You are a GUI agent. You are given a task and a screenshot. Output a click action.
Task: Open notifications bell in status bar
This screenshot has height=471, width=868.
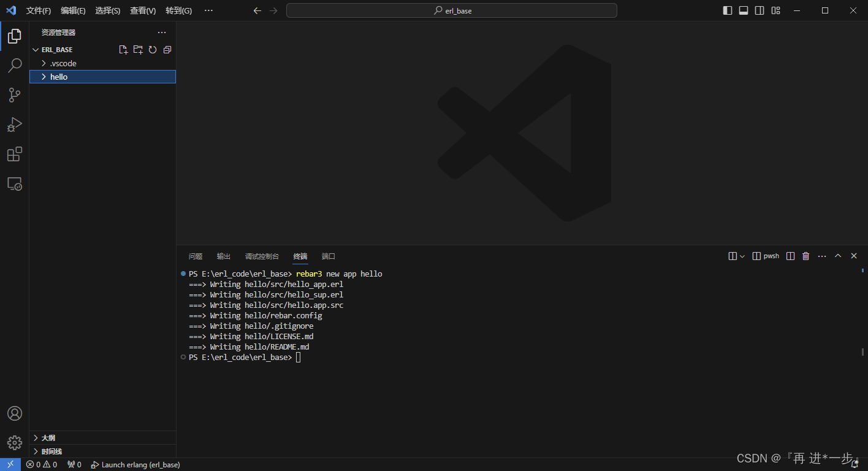(x=855, y=465)
